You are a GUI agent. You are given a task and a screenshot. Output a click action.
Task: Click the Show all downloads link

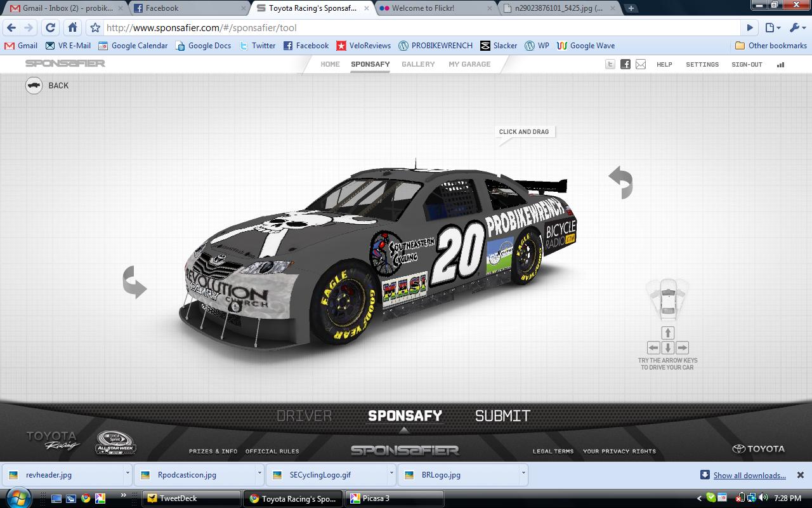point(749,475)
